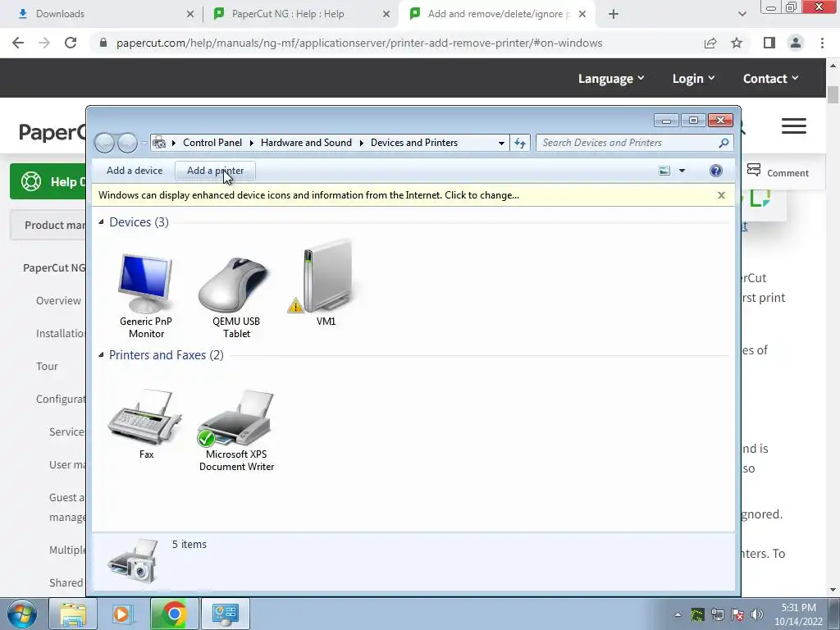The image size is (840, 630).
Task: Click Hardware and Sound breadcrumb
Action: (x=307, y=143)
